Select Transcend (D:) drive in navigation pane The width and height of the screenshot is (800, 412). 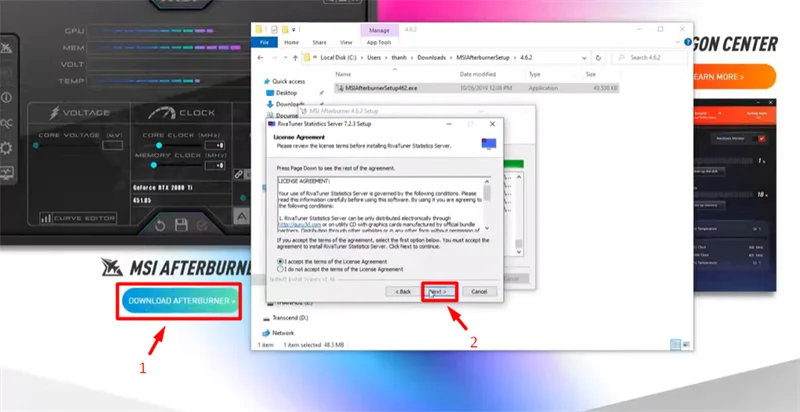(285, 318)
